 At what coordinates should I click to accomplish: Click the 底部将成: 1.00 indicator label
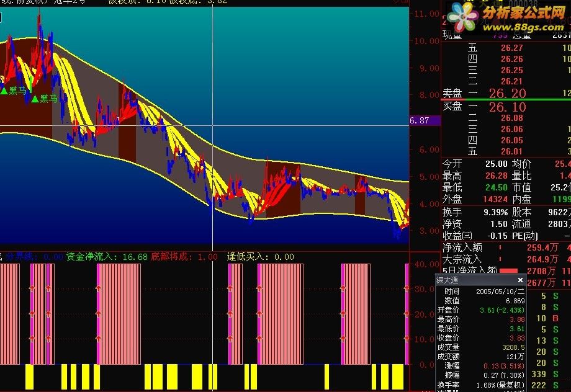click(x=184, y=257)
